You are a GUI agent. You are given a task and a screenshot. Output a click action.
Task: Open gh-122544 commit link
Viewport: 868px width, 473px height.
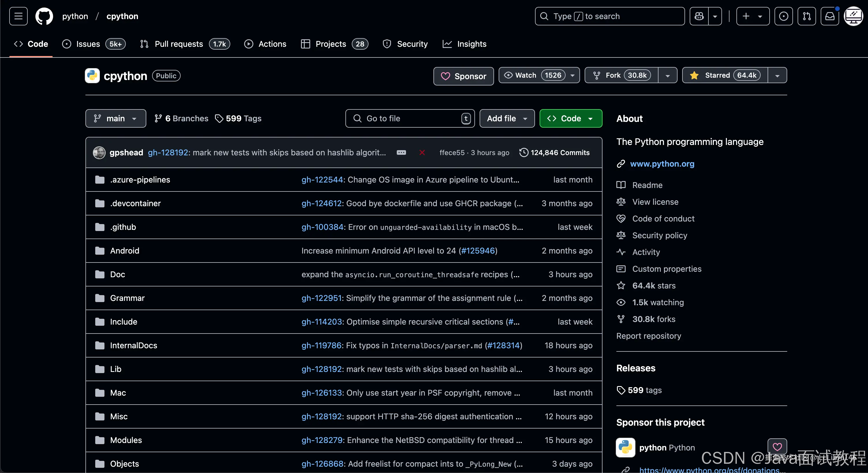pos(322,180)
